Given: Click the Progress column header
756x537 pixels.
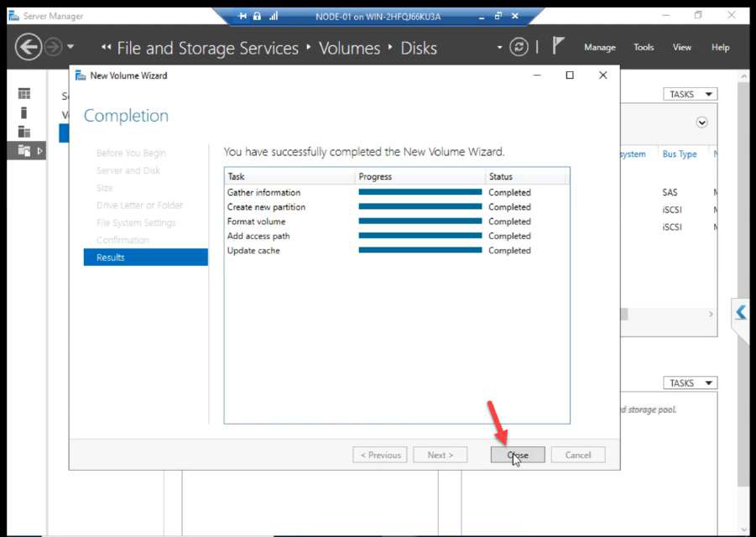Looking at the screenshot, I should point(420,176).
